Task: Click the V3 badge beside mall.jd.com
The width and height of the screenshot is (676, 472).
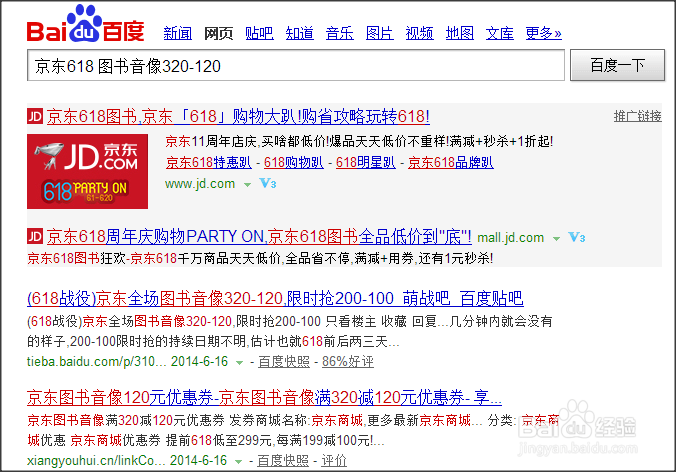Action: pos(577,237)
